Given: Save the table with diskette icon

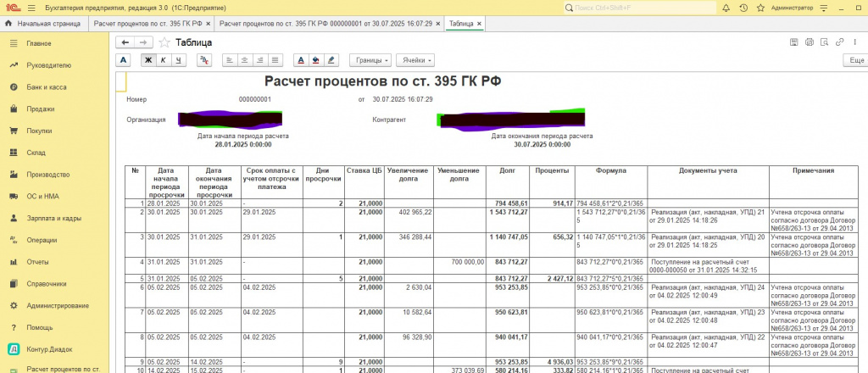Looking at the screenshot, I should pyautogui.click(x=793, y=42).
